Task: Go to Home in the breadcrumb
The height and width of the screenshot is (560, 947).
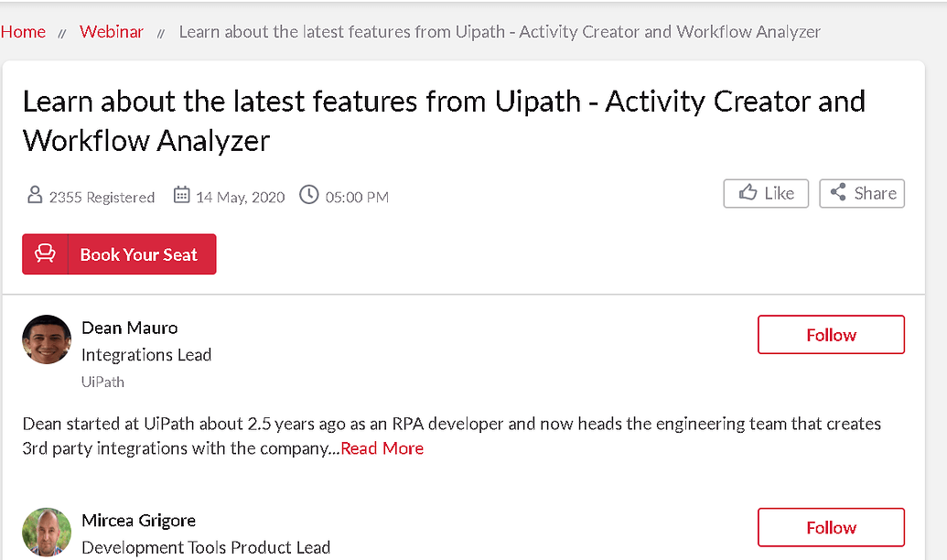Action: [23, 31]
